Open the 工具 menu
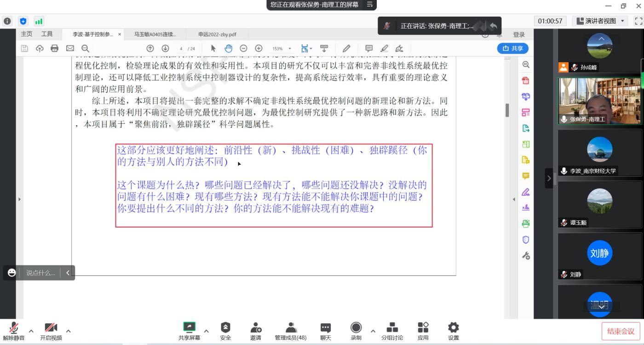The image size is (644, 345). pyautogui.click(x=47, y=34)
